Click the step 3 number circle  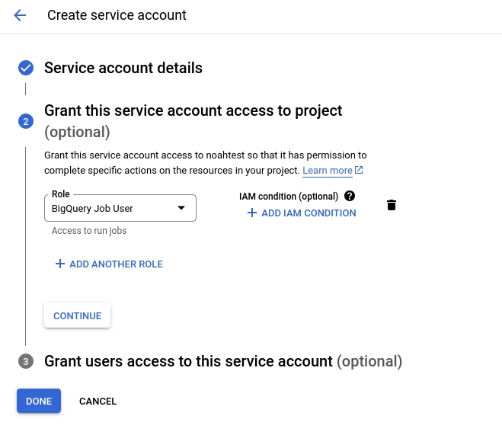(26, 362)
